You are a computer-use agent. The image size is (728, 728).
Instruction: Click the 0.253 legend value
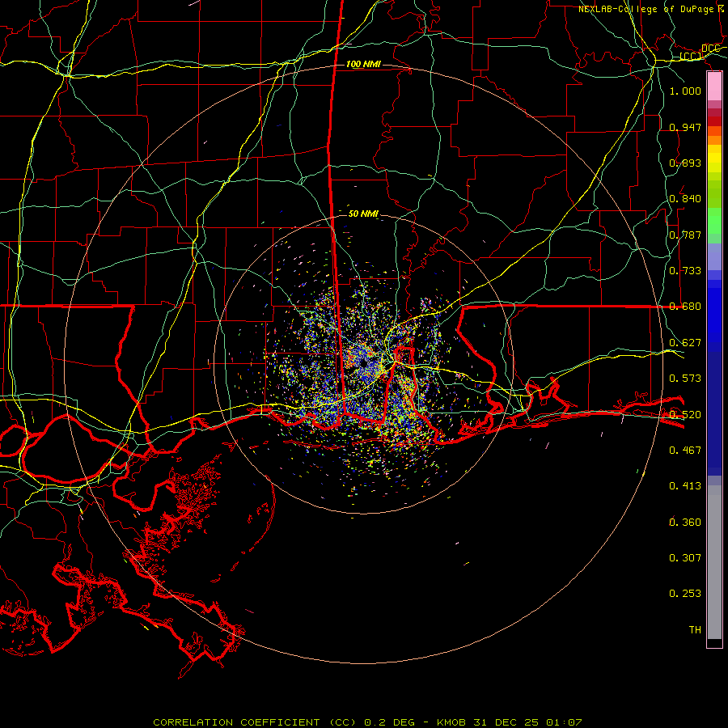685,594
